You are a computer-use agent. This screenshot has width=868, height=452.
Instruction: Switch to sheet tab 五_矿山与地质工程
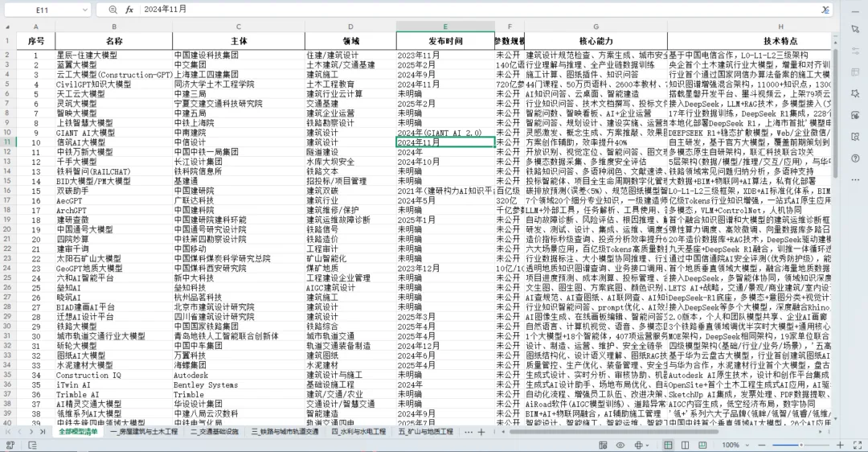point(425,432)
